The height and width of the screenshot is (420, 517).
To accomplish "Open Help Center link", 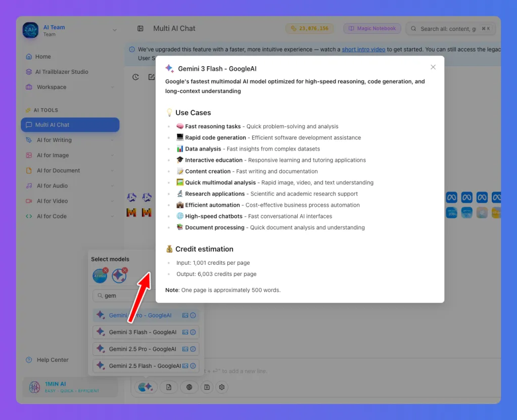I will point(53,360).
